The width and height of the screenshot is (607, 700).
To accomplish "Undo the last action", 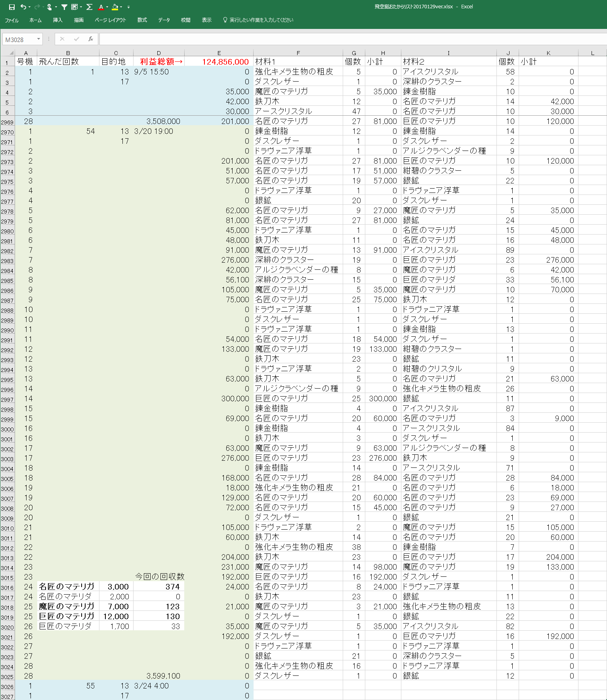I will click(x=23, y=7).
